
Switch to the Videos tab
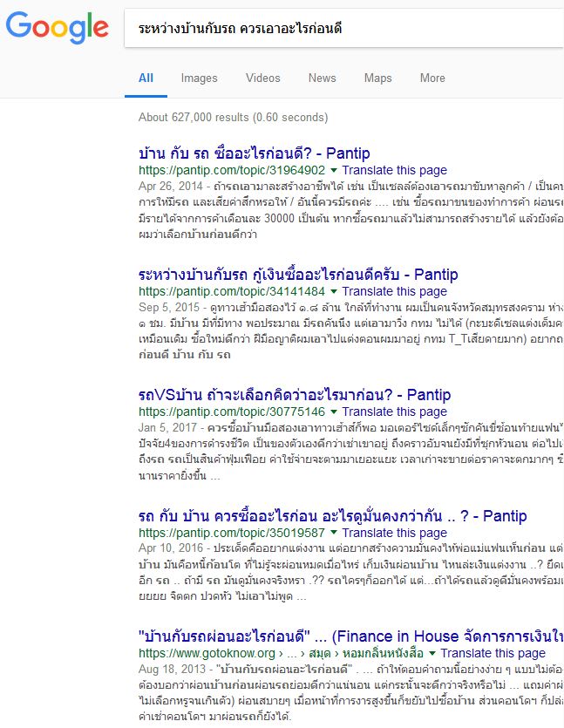tap(262, 78)
